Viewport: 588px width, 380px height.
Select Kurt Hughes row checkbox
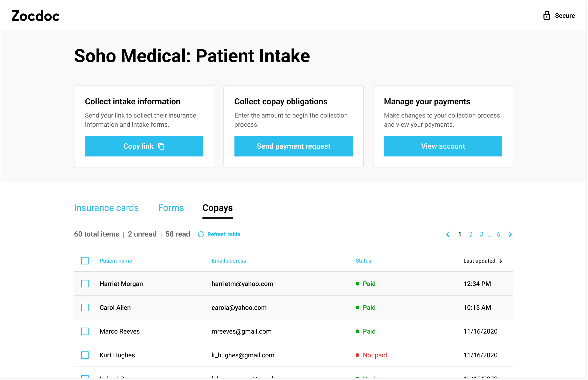click(x=85, y=355)
